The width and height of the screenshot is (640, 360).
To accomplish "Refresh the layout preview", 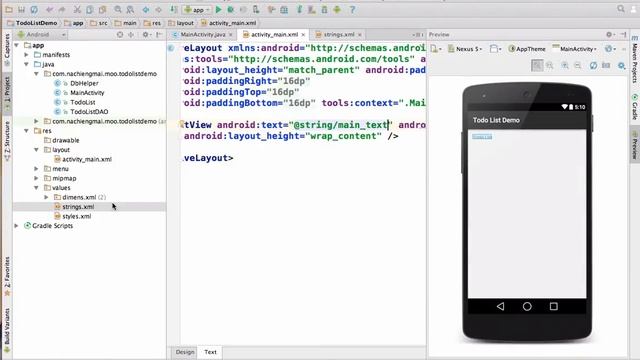I will (x=593, y=65).
